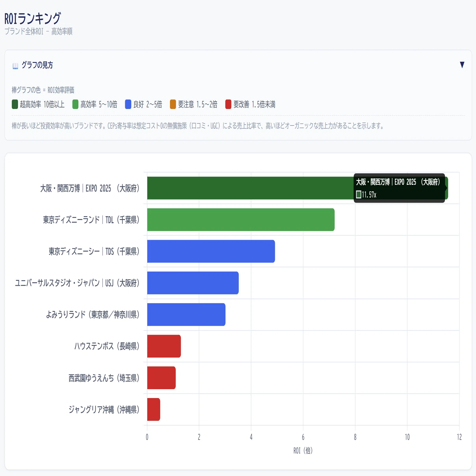Click the red 要改善 legend swatch
Viewport: 476px width, 476px height.
pos(228,104)
